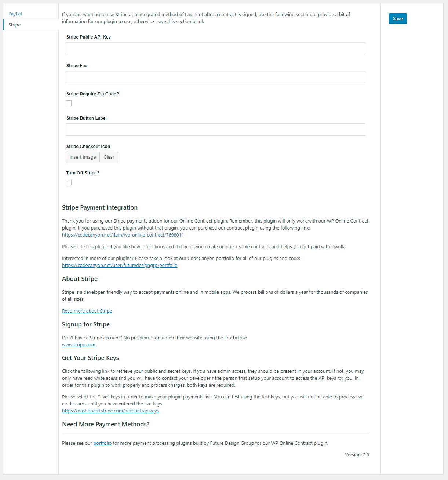Go to www.stripe.com link
448x480 pixels.
point(79,345)
